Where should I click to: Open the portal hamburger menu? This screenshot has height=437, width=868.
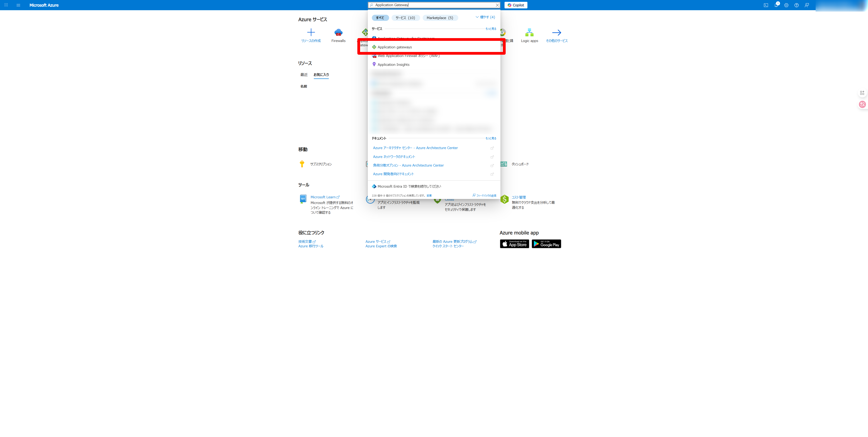pos(18,5)
